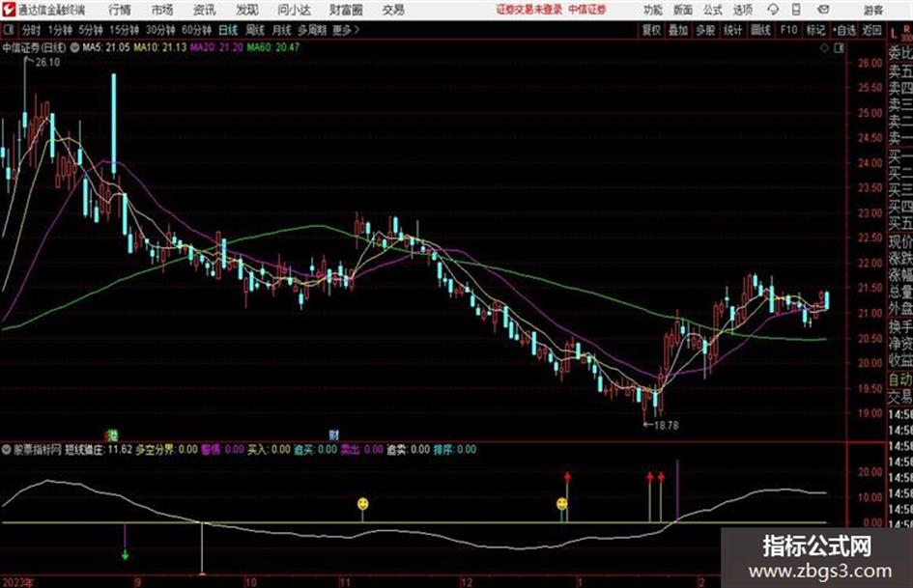Open the 功能 menu
The width and height of the screenshot is (913, 588).
[x=653, y=10]
